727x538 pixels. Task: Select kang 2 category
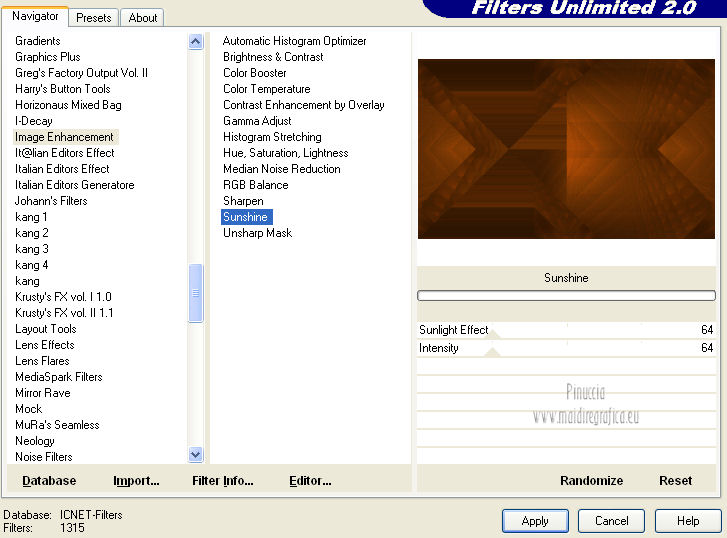[x=32, y=233]
